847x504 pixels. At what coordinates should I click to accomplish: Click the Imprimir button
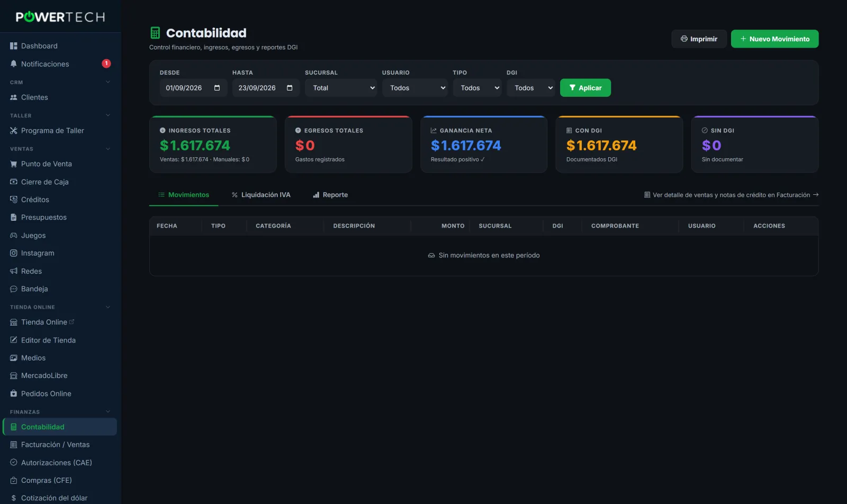pos(699,39)
